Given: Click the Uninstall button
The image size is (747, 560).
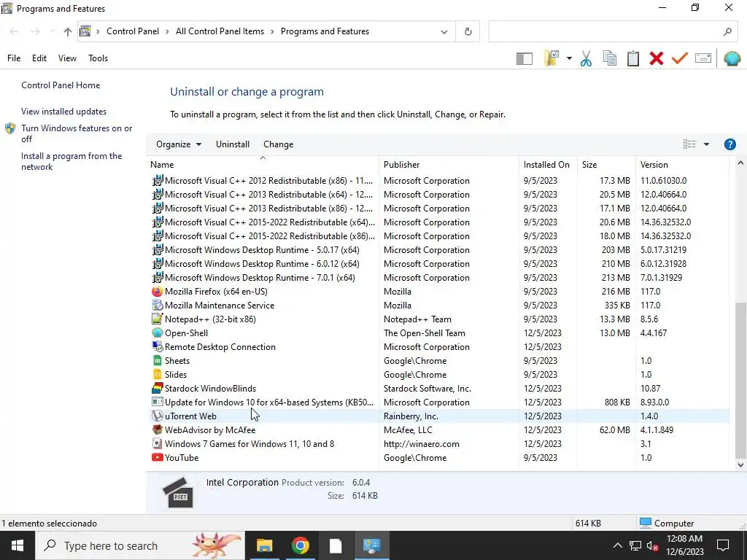Looking at the screenshot, I should [233, 144].
